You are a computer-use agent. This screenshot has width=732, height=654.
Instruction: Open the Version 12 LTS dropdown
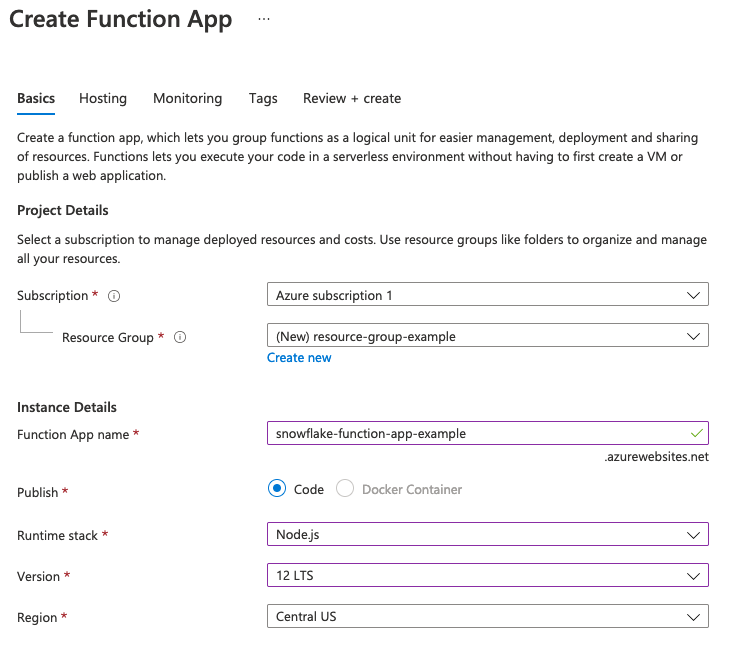(x=487, y=576)
